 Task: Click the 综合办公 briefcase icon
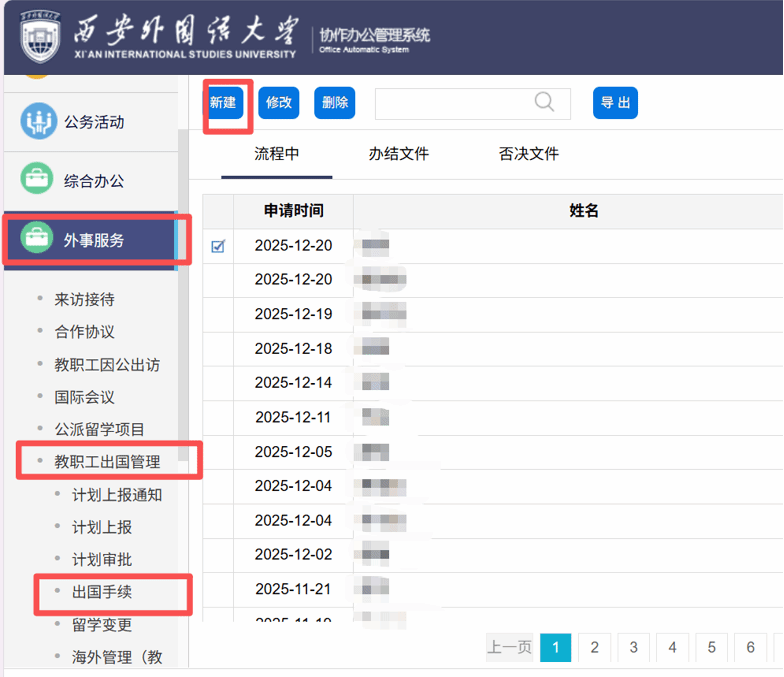(38, 181)
